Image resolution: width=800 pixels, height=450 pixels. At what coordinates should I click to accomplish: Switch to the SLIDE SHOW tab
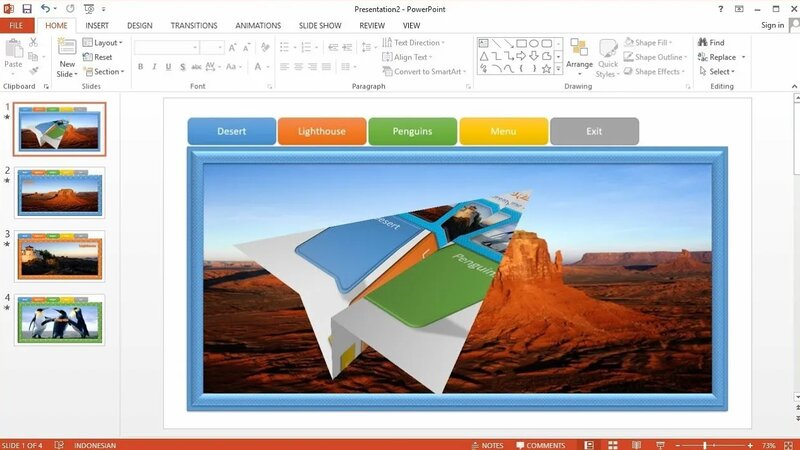[x=320, y=25]
